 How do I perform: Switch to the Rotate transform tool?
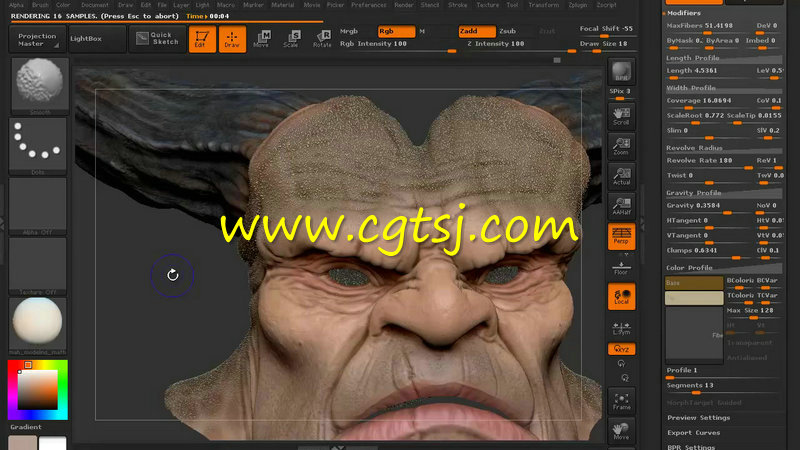322,39
